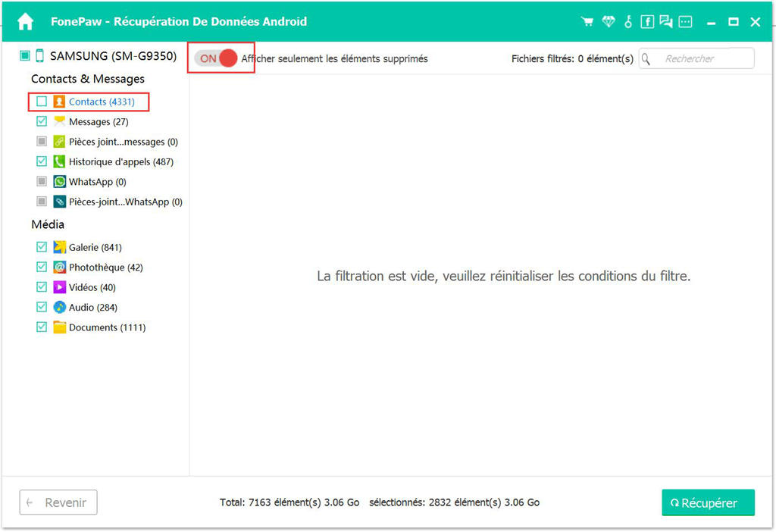Select the WhatsApp attachments icon
Viewport: 776px width, 532px height.
[x=59, y=202]
